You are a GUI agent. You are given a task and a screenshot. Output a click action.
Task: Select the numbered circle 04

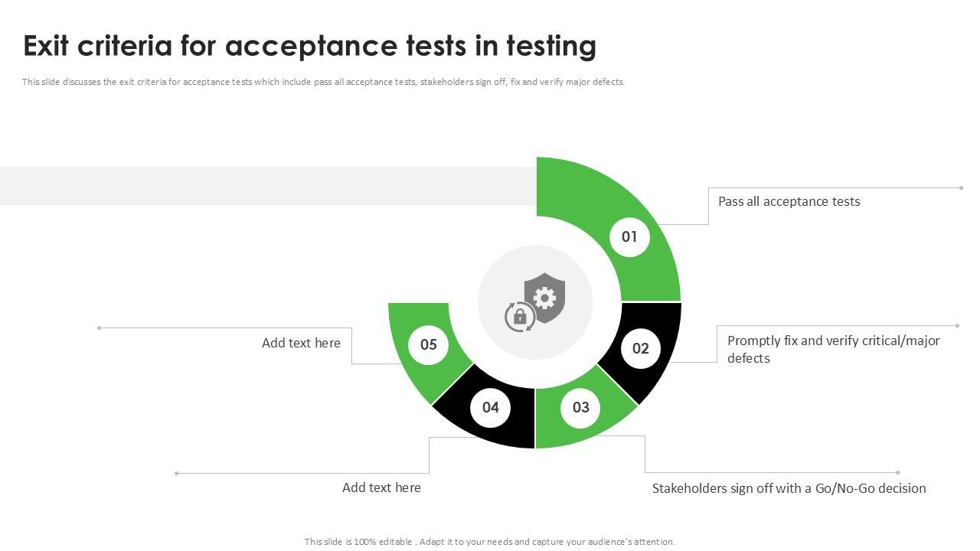(x=491, y=407)
